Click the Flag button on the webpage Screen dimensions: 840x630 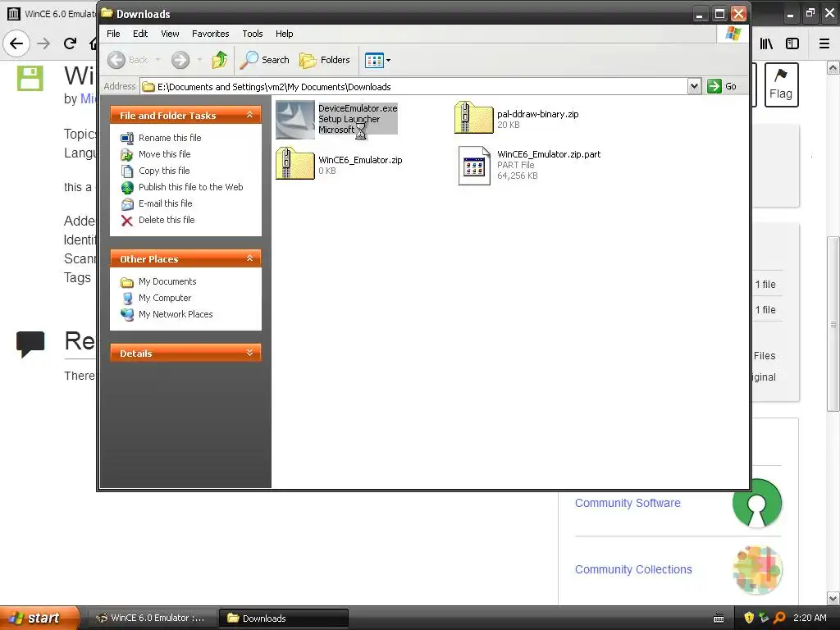tap(781, 84)
